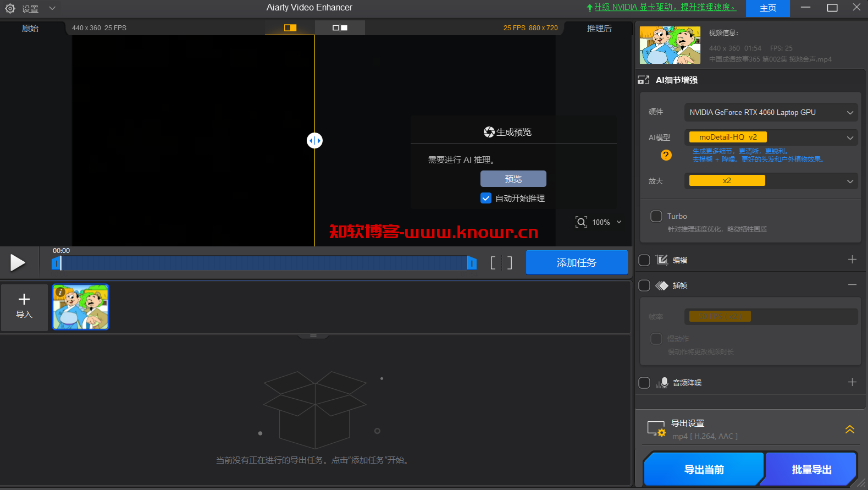Click the info badge on video thumbnail
The image size is (868, 490).
tap(60, 292)
